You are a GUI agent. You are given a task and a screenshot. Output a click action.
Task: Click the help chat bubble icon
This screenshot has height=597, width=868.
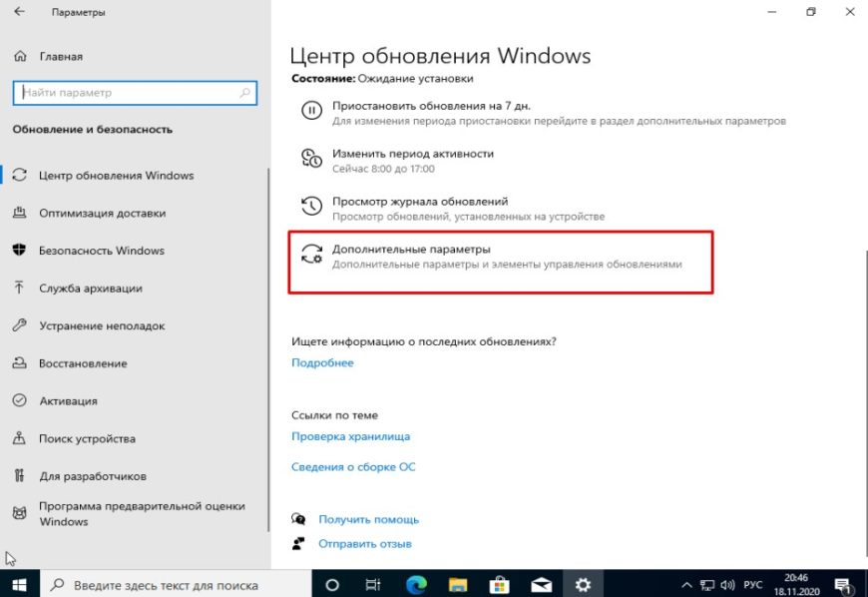click(298, 519)
